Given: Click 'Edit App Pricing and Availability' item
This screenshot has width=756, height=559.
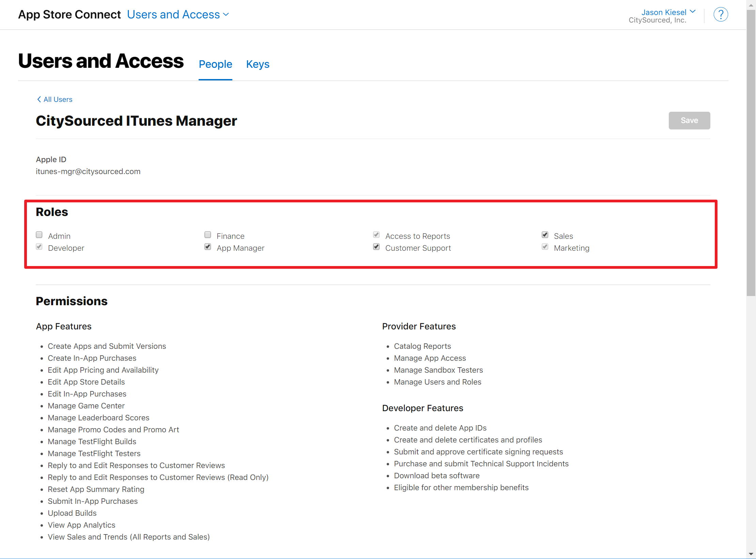Looking at the screenshot, I should 103,370.
